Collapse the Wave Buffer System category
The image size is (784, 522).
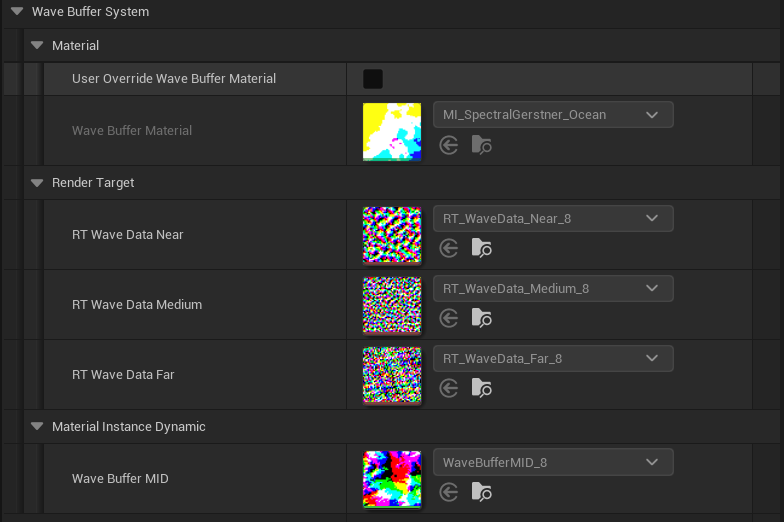17,12
